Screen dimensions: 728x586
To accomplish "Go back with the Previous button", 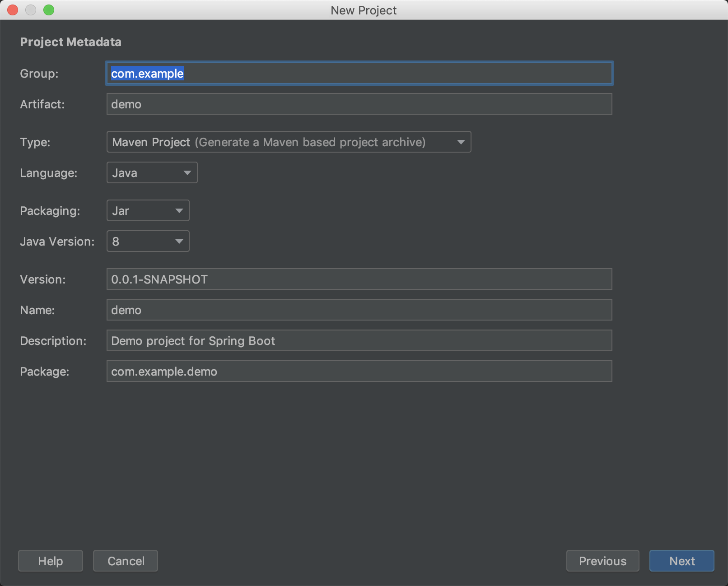I will (602, 561).
